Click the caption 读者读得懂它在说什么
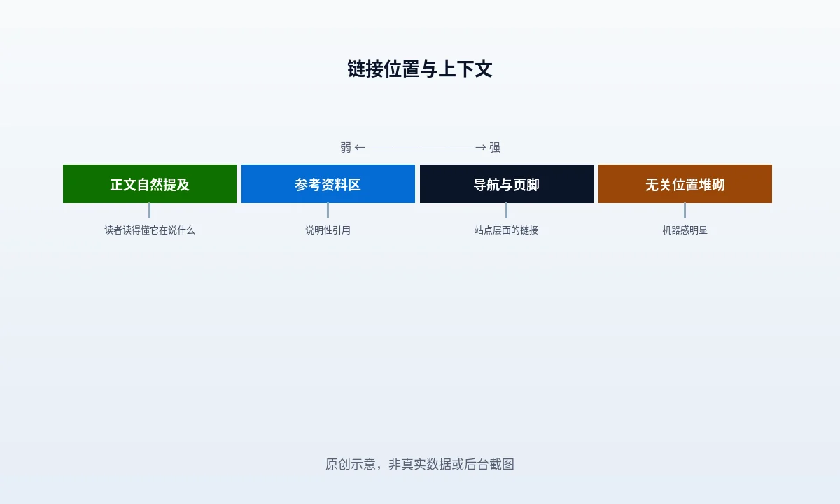Screen dimensions: 840x504 [x=150, y=230]
